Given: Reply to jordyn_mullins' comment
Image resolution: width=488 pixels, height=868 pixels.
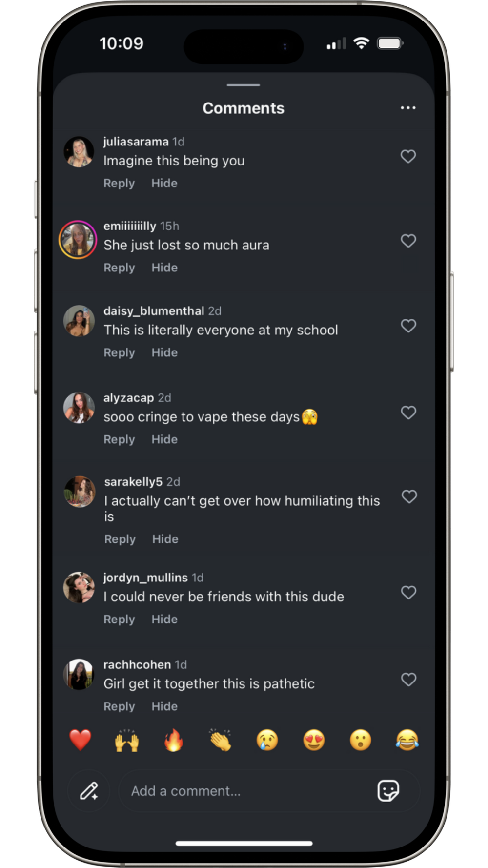Looking at the screenshot, I should (x=119, y=619).
